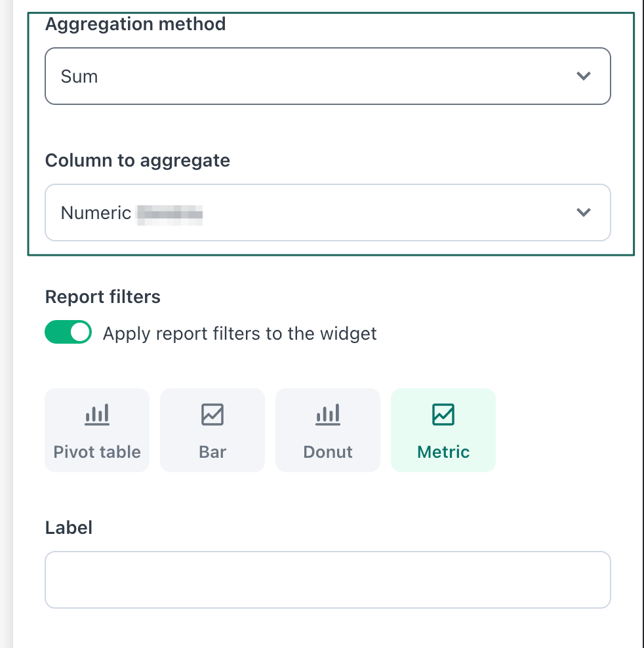Select the 'Sum' value text
The width and height of the screenshot is (644, 648).
click(79, 77)
